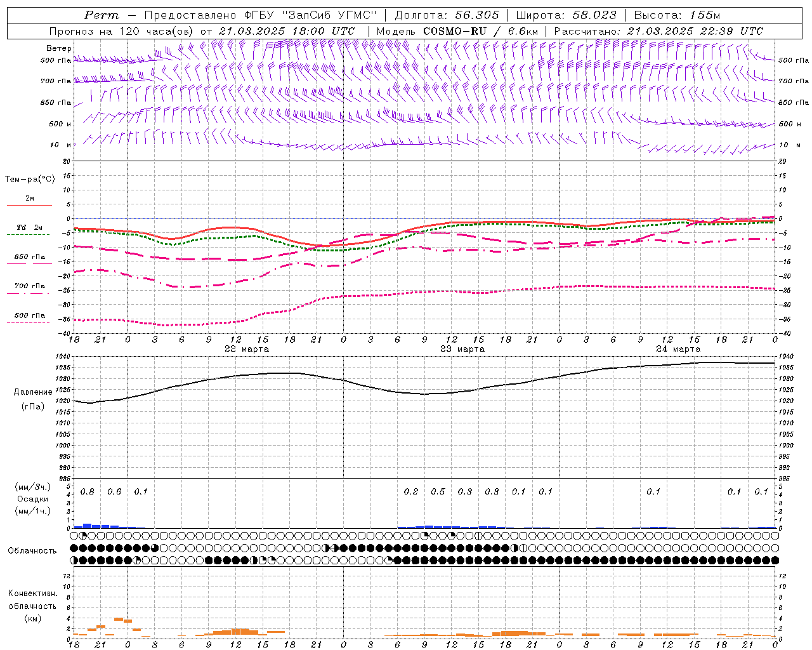Click the model label "Модель COSMO-RU / 6.6км"

457,31
